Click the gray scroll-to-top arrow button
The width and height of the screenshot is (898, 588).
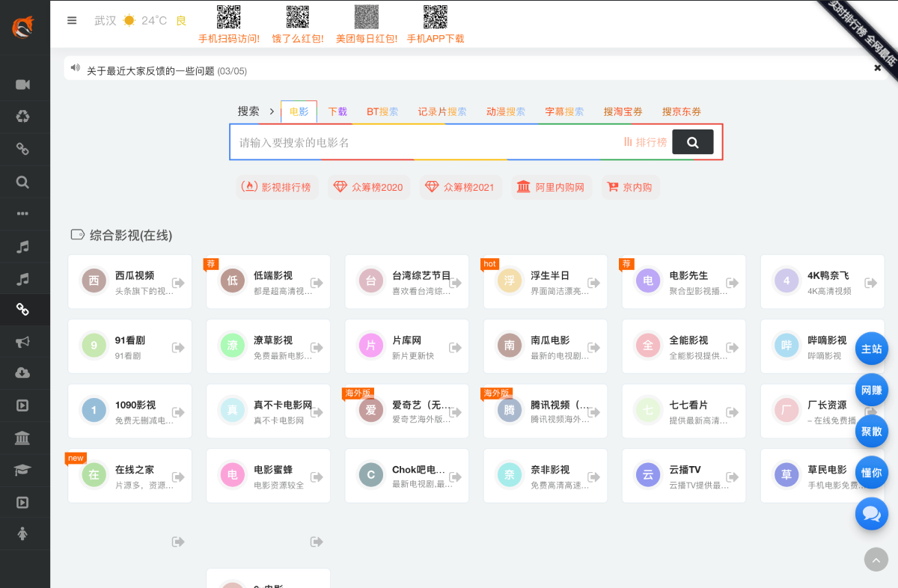[876, 560]
